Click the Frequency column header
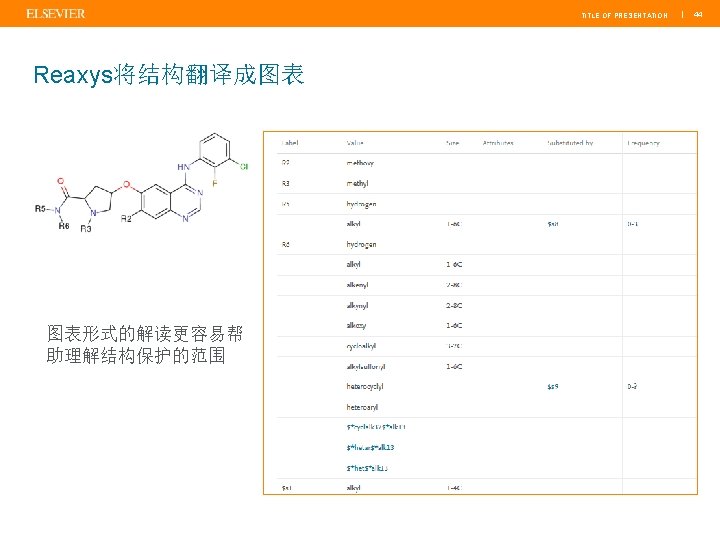The width and height of the screenshot is (720, 540). point(643,143)
